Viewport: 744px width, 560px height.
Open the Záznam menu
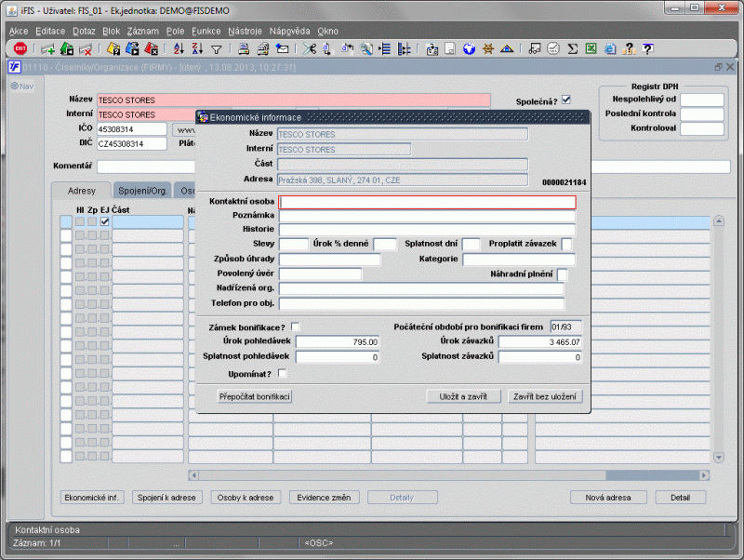point(142,31)
